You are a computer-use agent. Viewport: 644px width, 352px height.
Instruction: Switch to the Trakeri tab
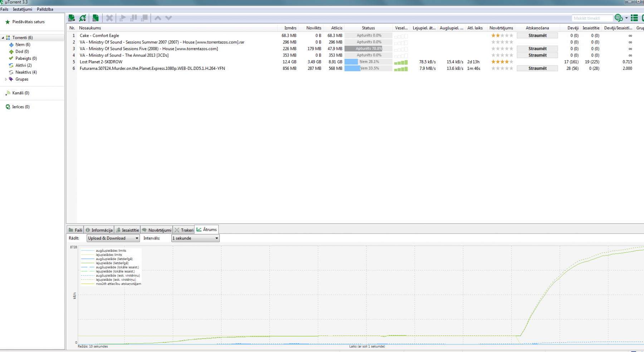[184, 230]
